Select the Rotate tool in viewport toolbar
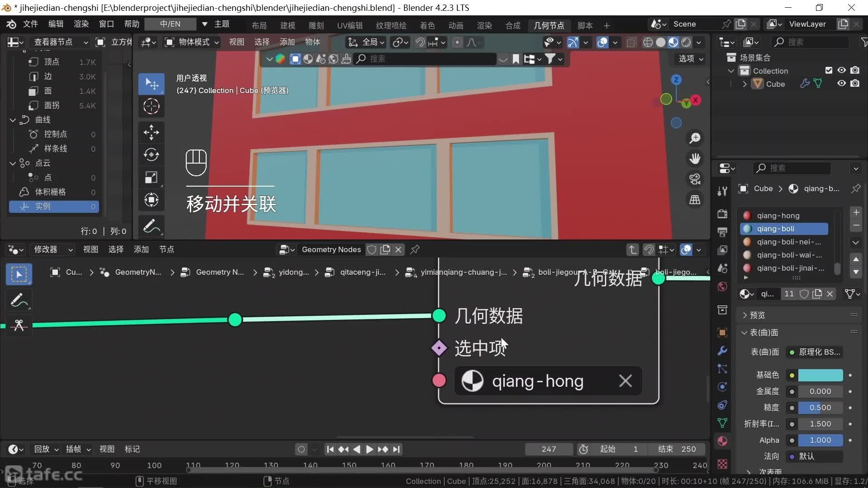The height and width of the screenshot is (488, 868). [151, 155]
